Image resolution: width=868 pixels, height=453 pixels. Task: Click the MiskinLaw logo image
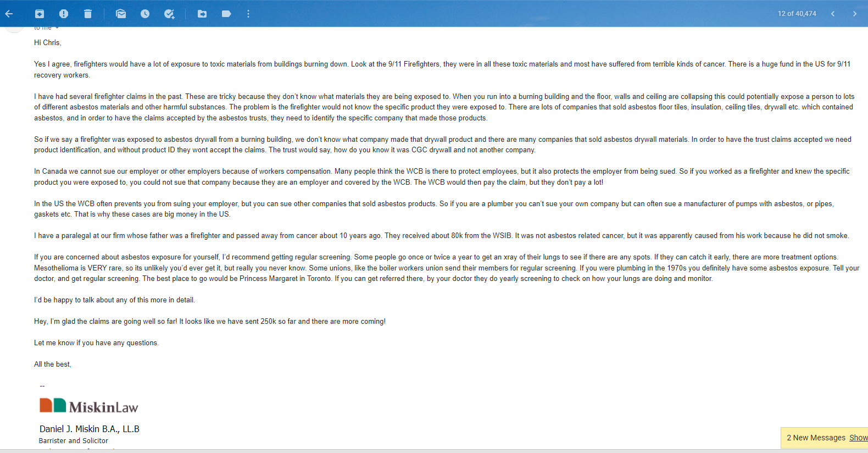coord(88,406)
